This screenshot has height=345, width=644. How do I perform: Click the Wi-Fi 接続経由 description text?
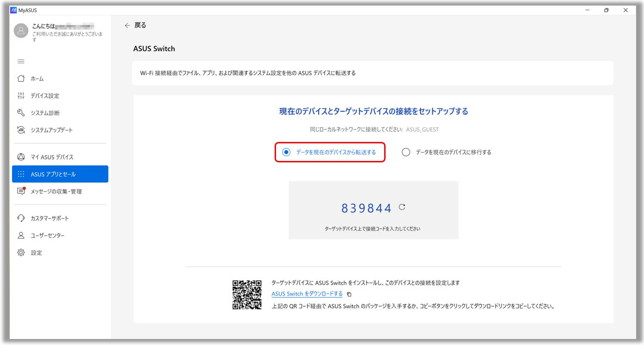click(x=248, y=73)
